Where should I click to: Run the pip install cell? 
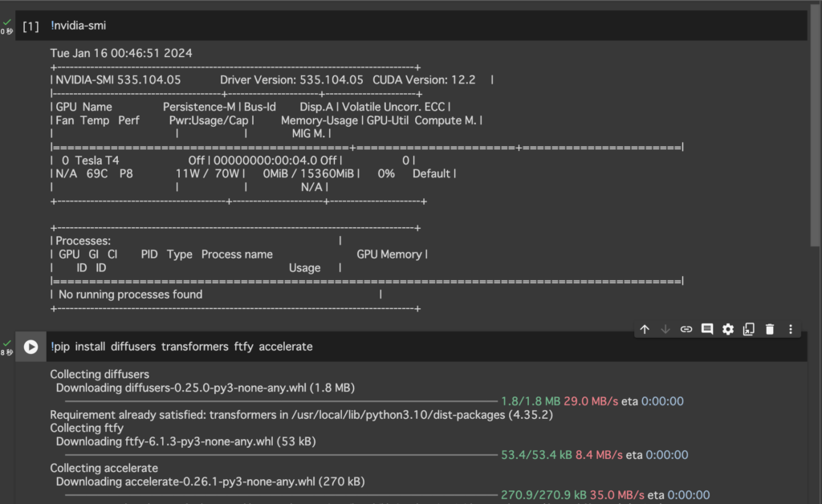31,347
